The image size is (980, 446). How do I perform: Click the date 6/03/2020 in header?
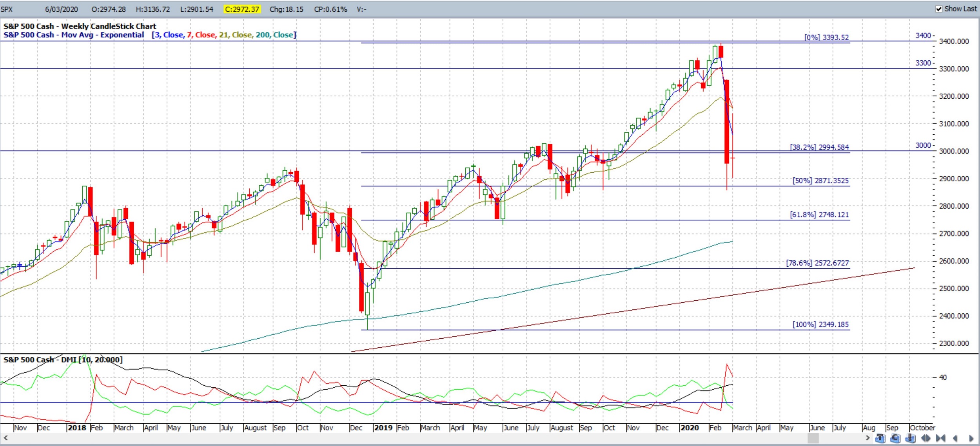(x=61, y=9)
